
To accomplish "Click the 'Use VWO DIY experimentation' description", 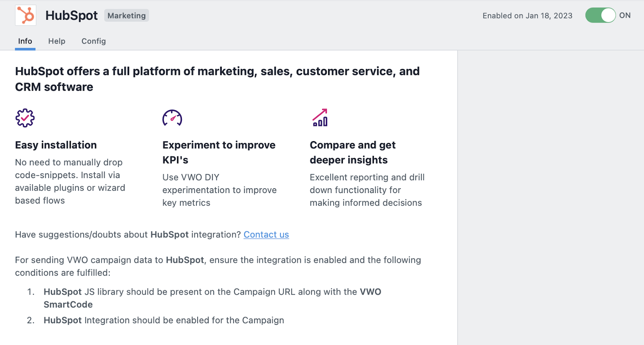I will click(x=219, y=190).
